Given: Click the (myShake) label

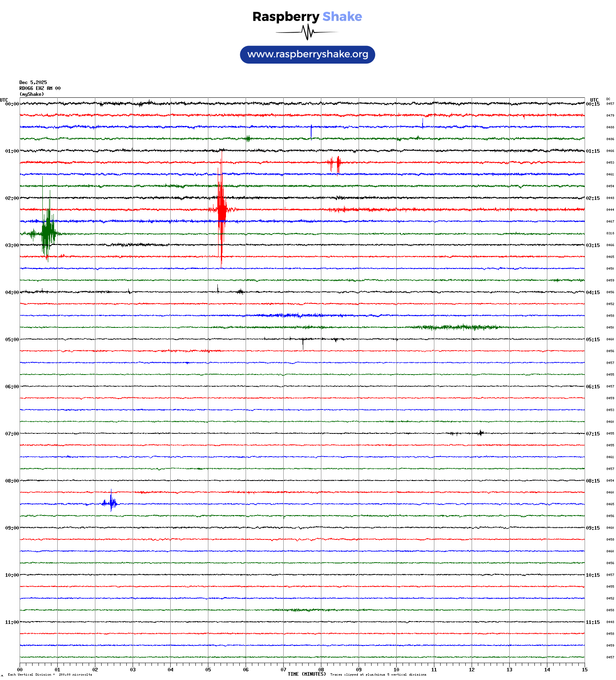Looking at the screenshot, I should coord(31,94).
